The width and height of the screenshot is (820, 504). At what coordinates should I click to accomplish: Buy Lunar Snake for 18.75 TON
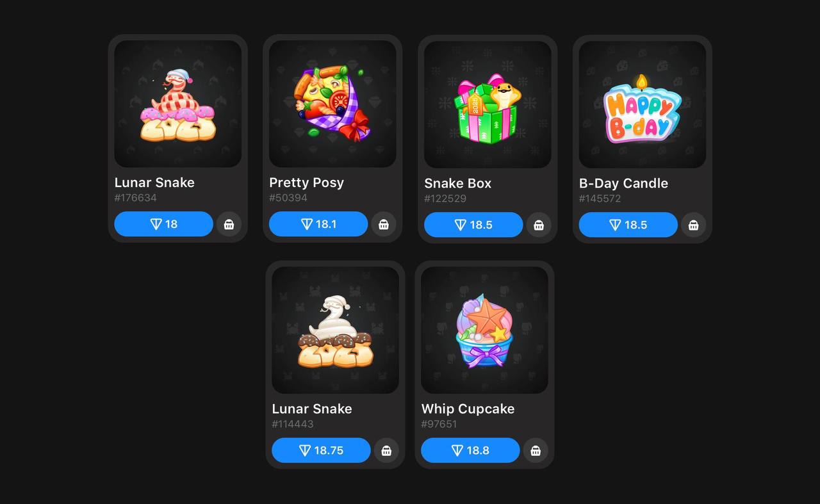tap(321, 450)
